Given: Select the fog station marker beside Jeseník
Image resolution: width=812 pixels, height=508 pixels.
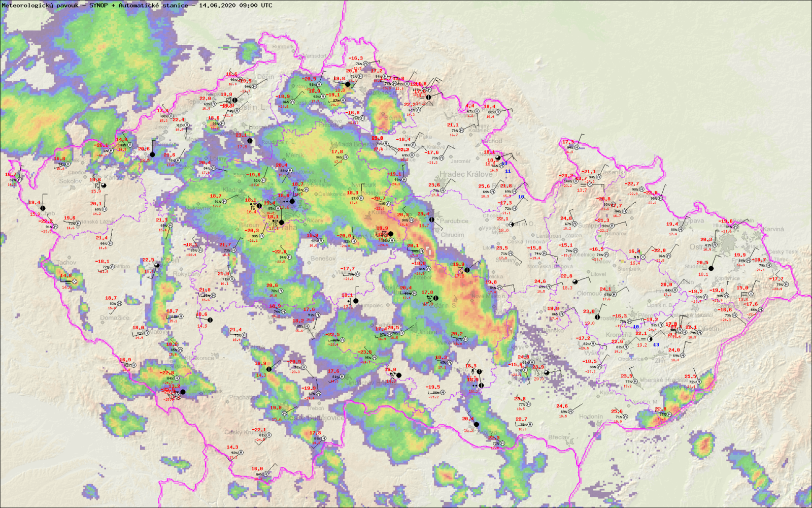Looking at the screenshot, I should click(x=590, y=184).
